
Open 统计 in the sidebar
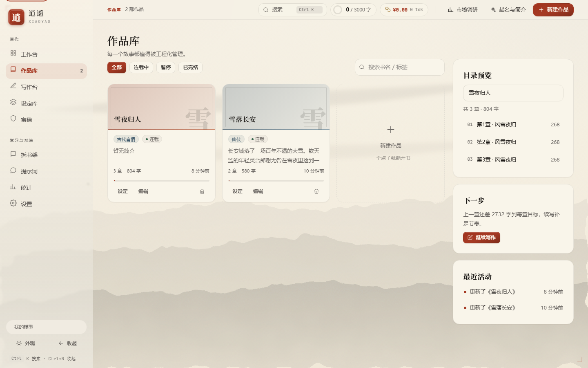(x=46, y=187)
